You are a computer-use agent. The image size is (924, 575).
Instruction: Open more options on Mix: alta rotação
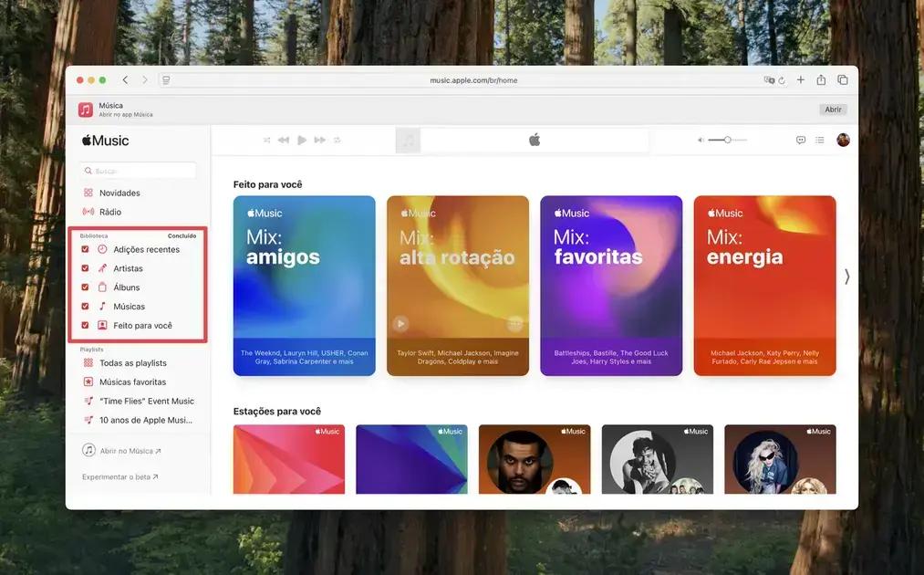click(x=515, y=324)
